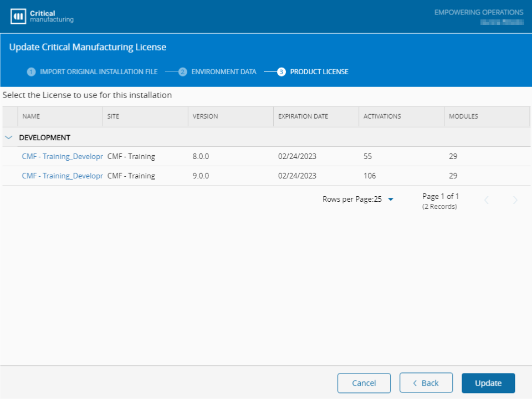Sort by the Modules column header
Viewport: 532px width, 399px height.
(x=463, y=116)
